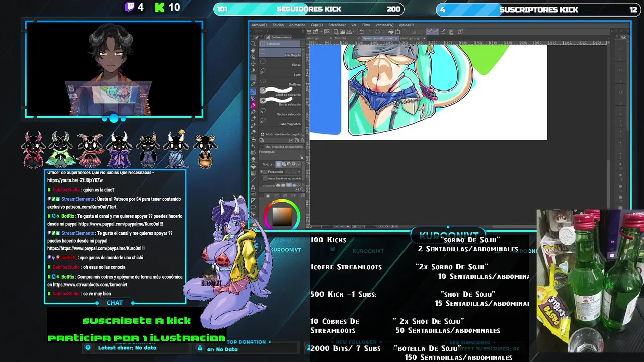Click the smartphone connection icon
644x362 pixels.
click(x=451, y=32)
